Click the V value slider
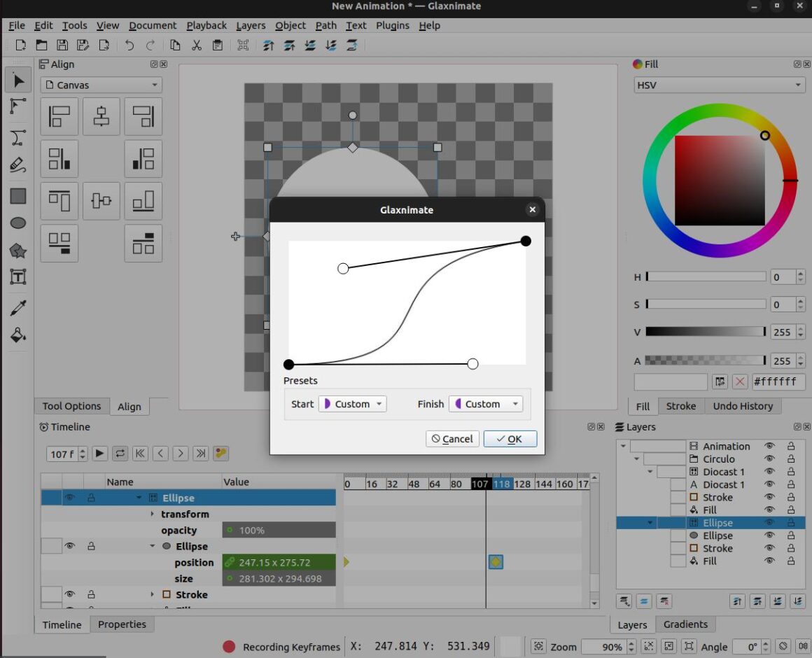 [x=706, y=332]
